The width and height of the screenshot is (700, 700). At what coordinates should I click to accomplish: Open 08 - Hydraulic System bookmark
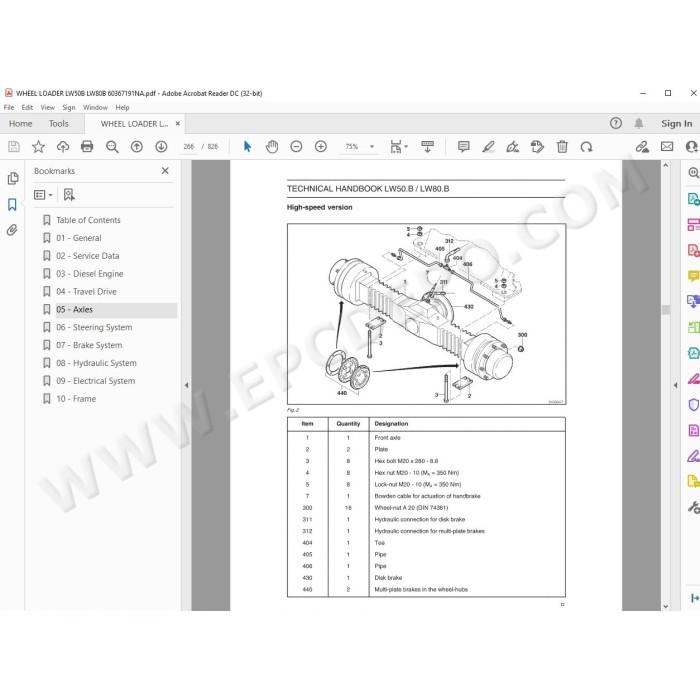point(96,363)
